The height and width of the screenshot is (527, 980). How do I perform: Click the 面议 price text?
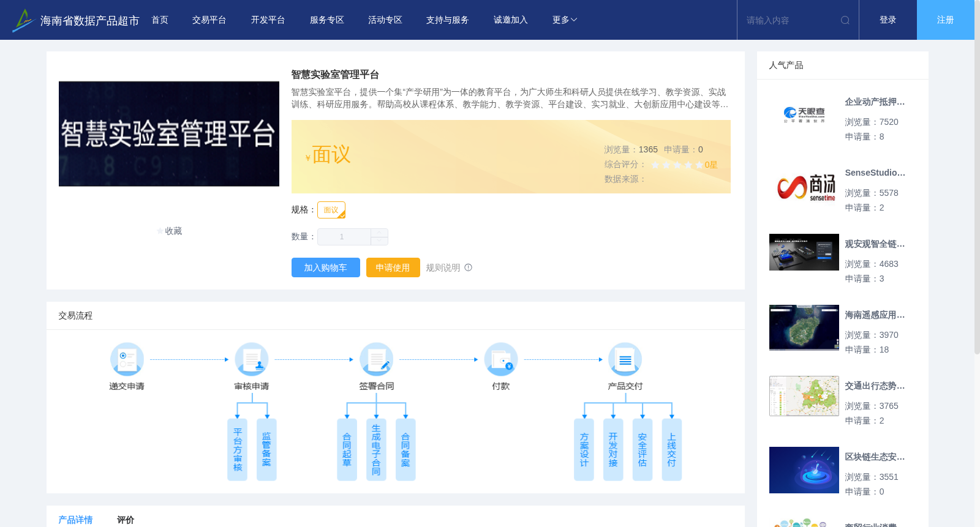pos(331,155)
